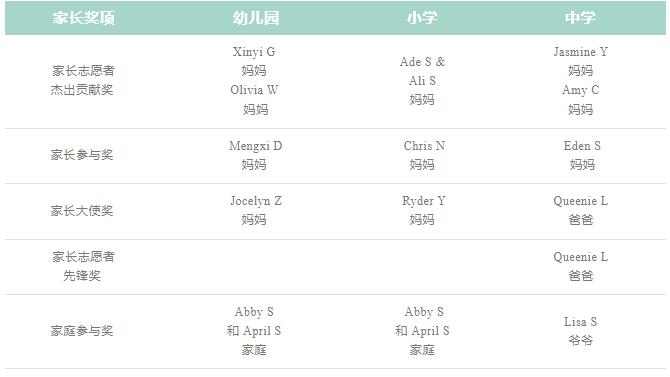Click the Amy C entry
This screenshot has height=377, width=670.
coord(580,90)
